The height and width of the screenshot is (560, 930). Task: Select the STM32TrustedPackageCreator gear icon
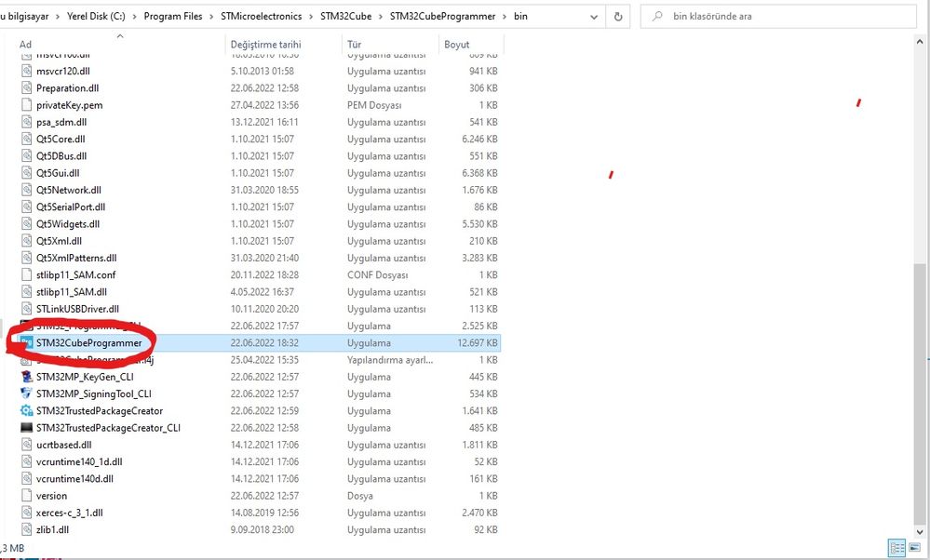point(26,410)
